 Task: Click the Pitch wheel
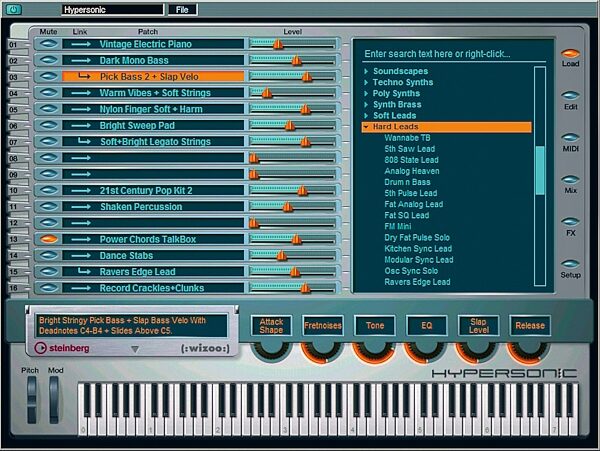click(31, 400)
